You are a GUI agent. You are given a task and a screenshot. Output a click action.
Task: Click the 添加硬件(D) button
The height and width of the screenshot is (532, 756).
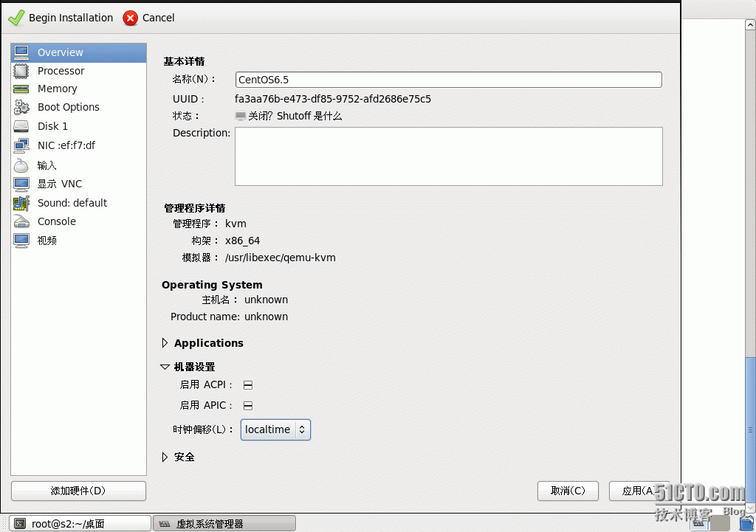point(78,491)
